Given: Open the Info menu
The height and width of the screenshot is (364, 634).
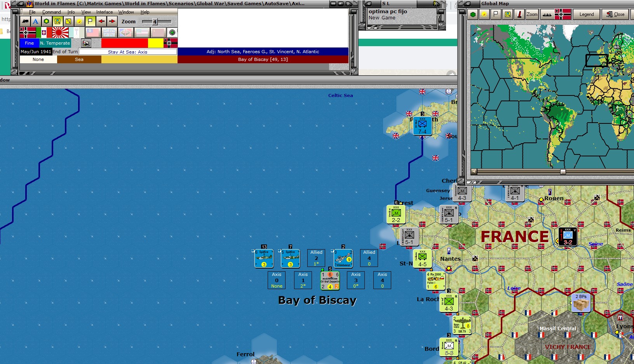Looking at the screenshot, I should click(71, 12).
